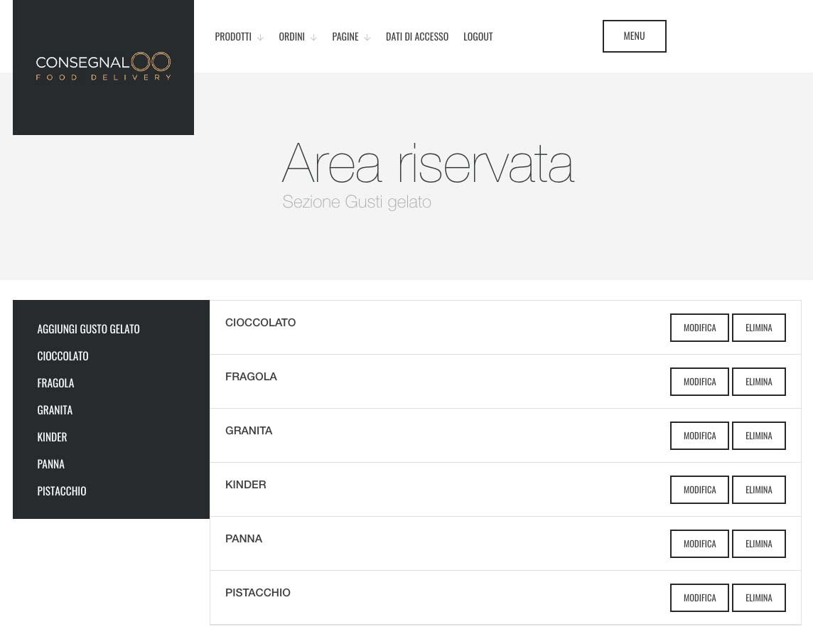The image size is (813, 644).
Task: Open the Pagine menu
Action: (x=345, y=37)
